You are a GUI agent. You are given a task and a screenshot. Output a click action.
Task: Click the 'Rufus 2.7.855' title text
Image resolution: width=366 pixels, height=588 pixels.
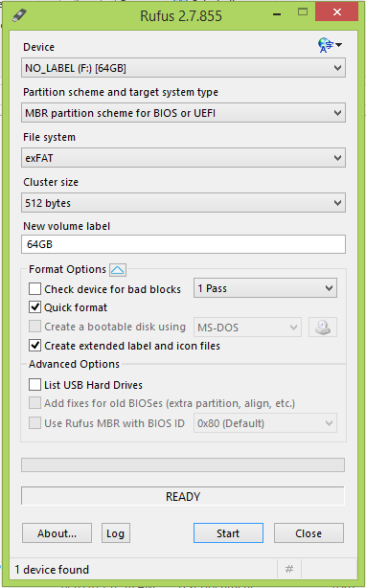pos(181,15)
